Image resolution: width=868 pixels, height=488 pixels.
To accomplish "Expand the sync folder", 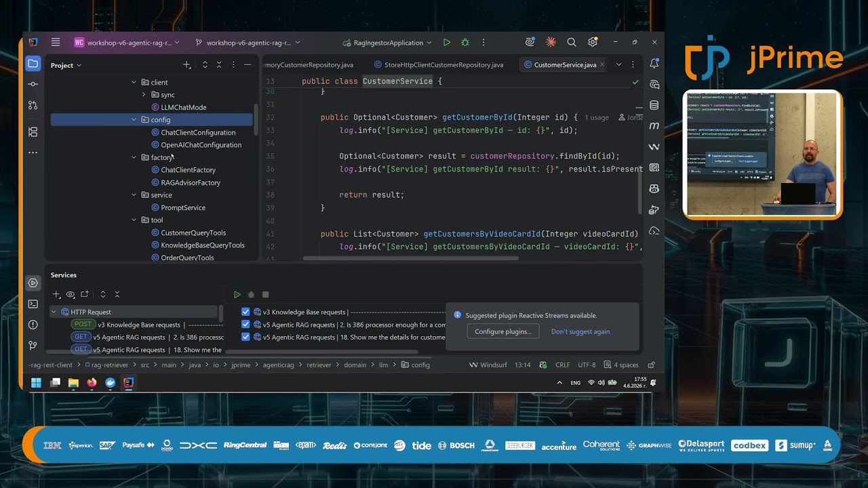I will [143, 95].
